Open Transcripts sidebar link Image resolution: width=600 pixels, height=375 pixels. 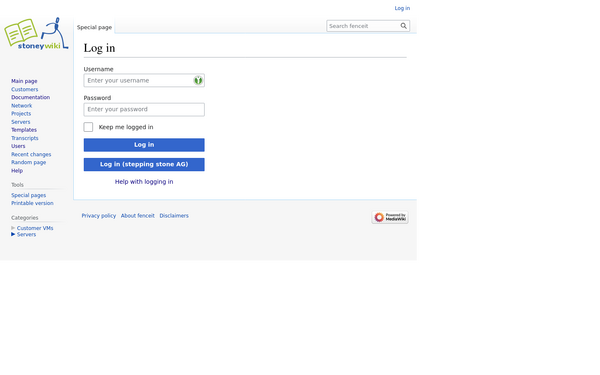(x=25, y=138)
